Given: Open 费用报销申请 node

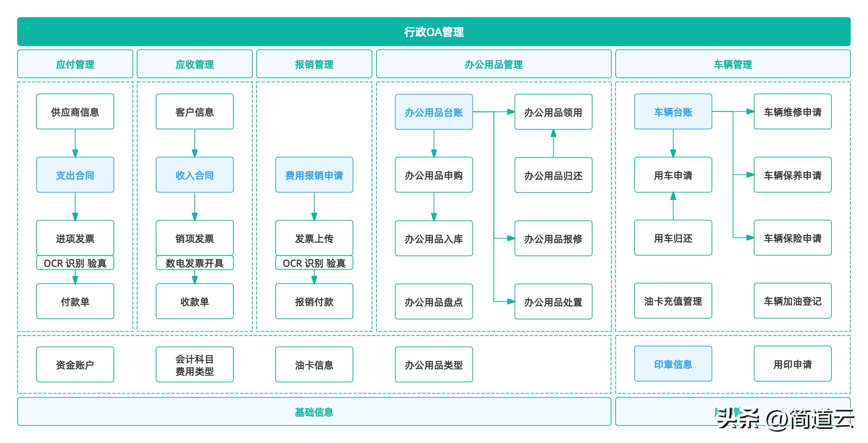Looking at the screenshot, I should coord(314,175).
